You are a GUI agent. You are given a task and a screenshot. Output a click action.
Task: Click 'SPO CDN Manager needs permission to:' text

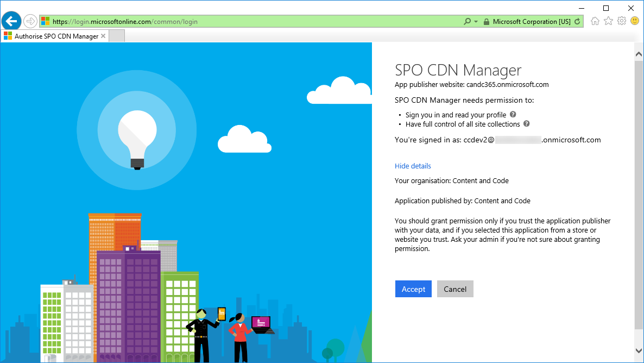pos(464,101)
